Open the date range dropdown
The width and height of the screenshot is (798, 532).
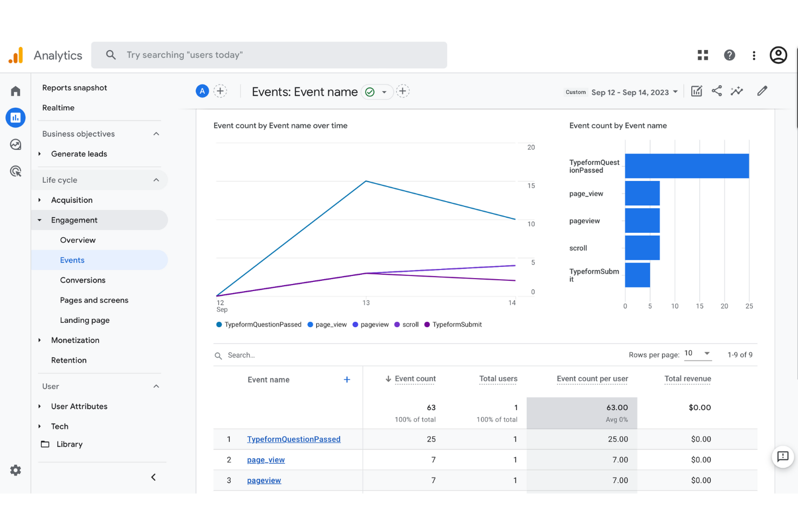click(635, 92)
